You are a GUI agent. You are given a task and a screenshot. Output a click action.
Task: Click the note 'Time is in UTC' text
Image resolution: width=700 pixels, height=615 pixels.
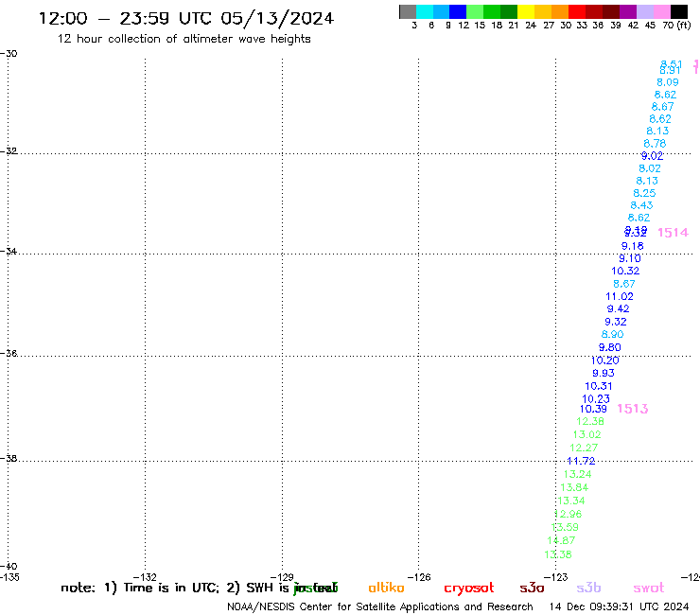click(x=171, y=588)
